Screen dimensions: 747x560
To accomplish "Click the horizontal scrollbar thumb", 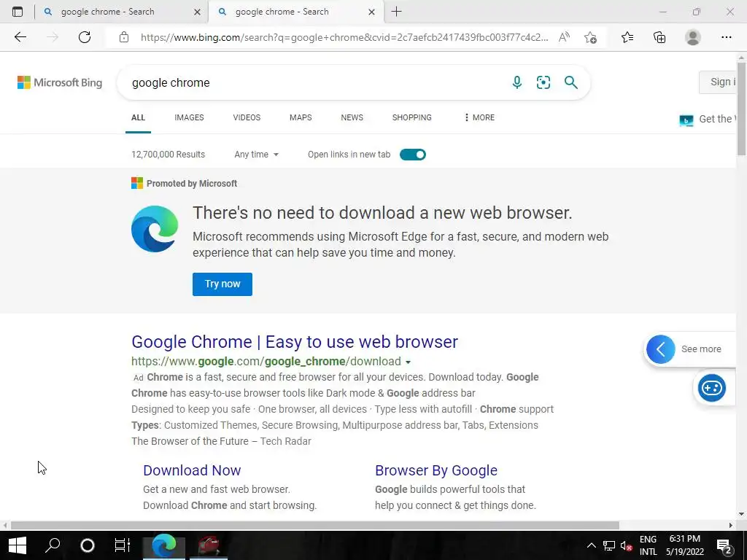I will click(x=314, y=526).
